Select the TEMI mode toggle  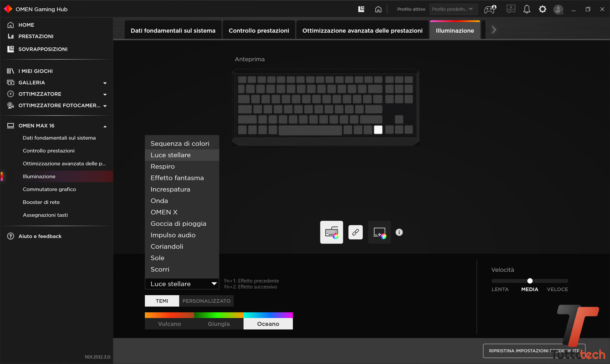point(162,301)
